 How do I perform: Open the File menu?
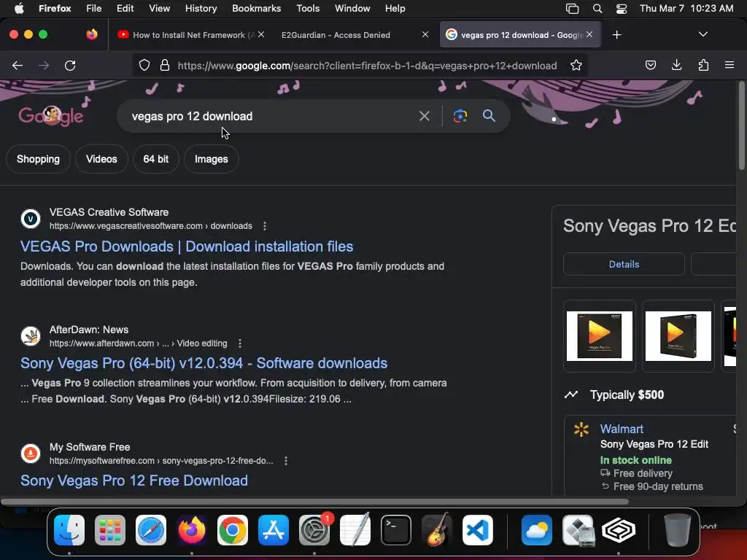coord(94,9)
